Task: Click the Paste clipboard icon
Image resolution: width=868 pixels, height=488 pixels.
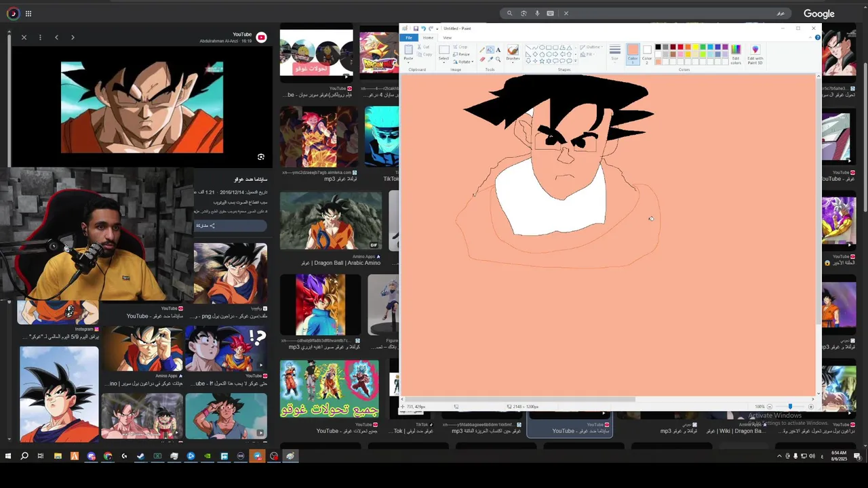Action: click(x=409, y=49)
